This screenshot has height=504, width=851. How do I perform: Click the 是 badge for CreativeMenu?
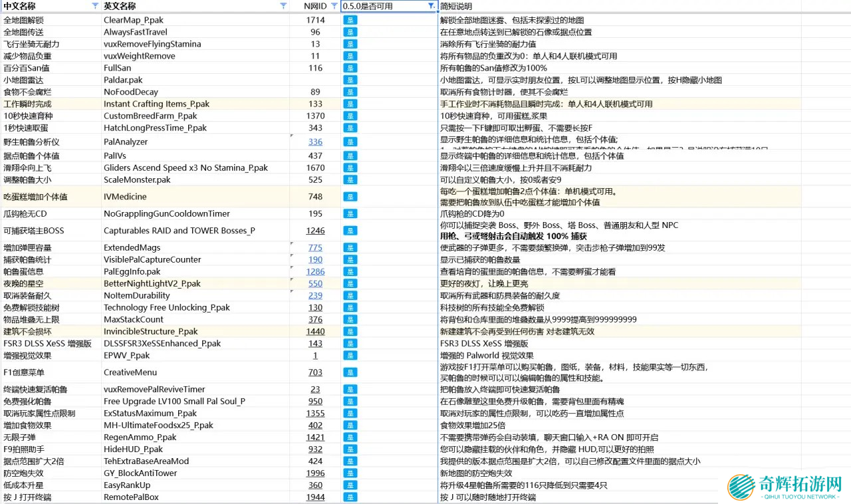point(350,372)
